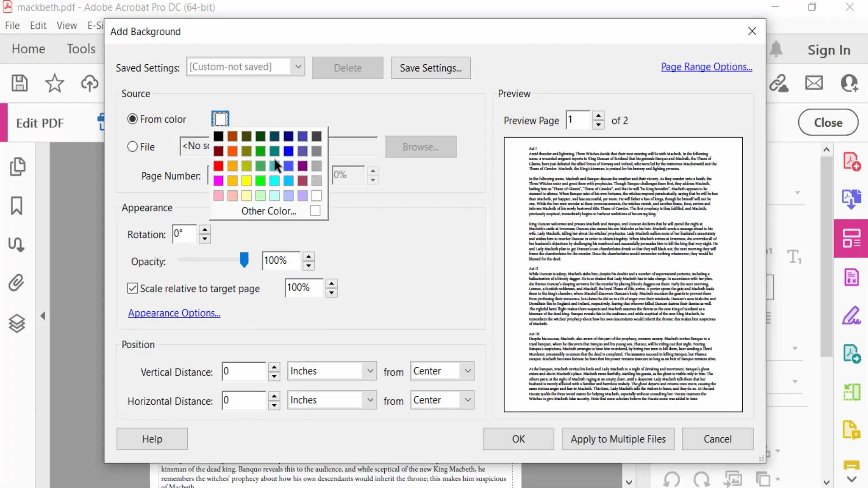This screenshot has height=488, width=868.
Task: Click the Save file icon in toolbar
Action: tap(19, 83)
